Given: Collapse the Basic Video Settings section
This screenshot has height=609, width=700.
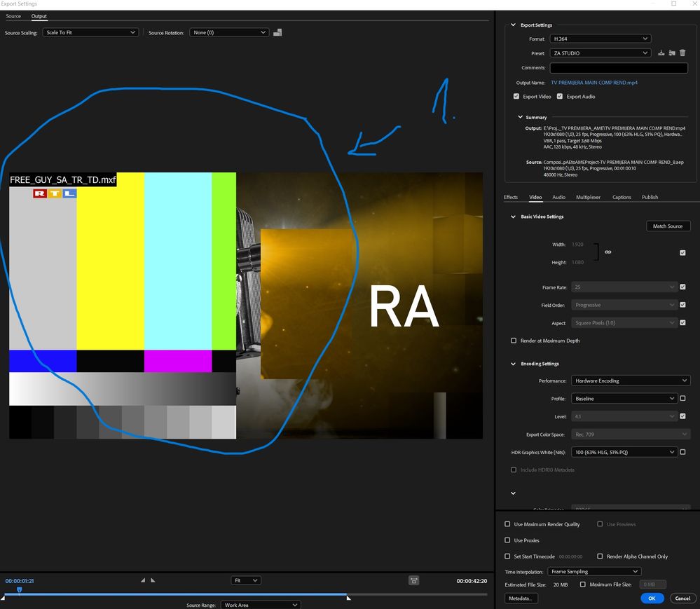Looking at the screenshot, I should (514, 217).
